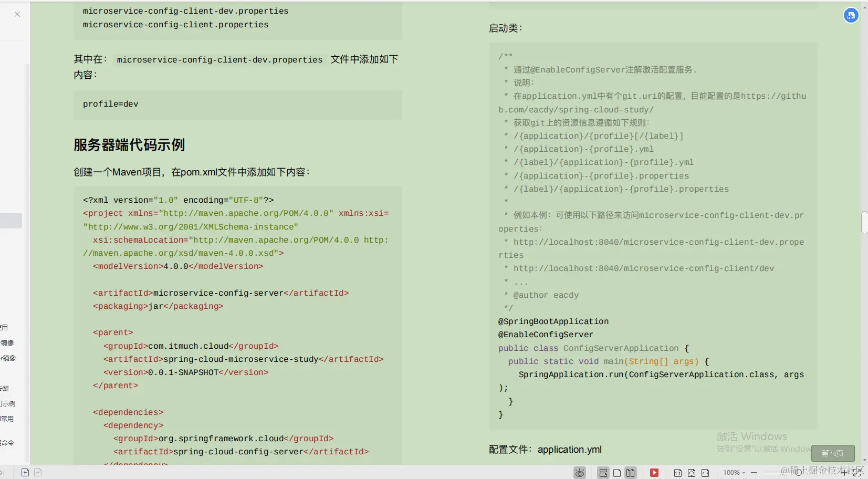
Task: Toggle double-page spread view
Action: point(631,472)
